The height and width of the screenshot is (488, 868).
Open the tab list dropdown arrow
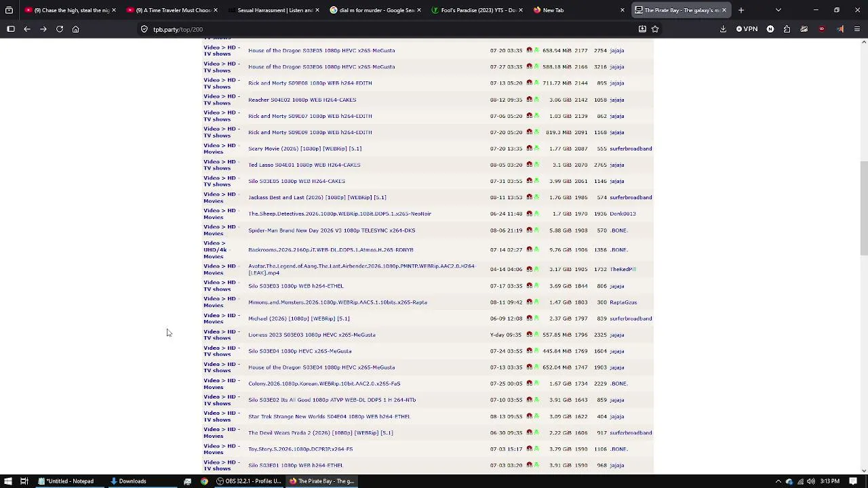coord(778,10)
